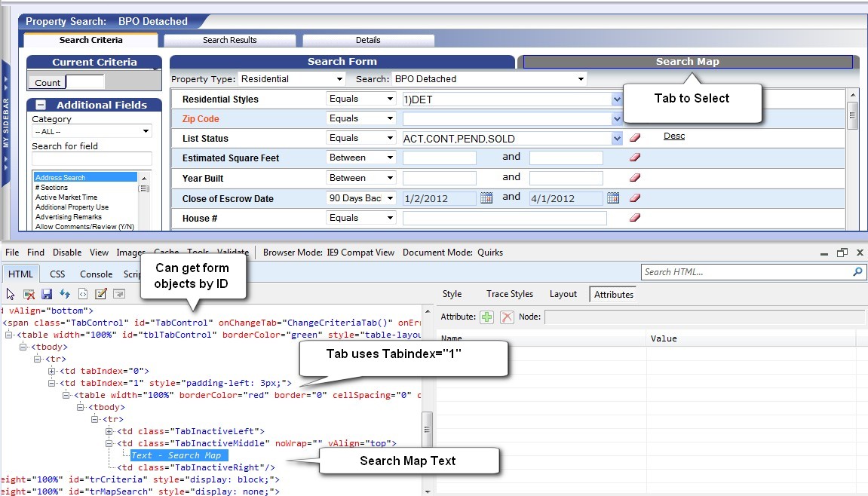Screen dimensions: 868x496
Task: Open calendar picker next to 1/2/2012 date
Action: (486, 197)
